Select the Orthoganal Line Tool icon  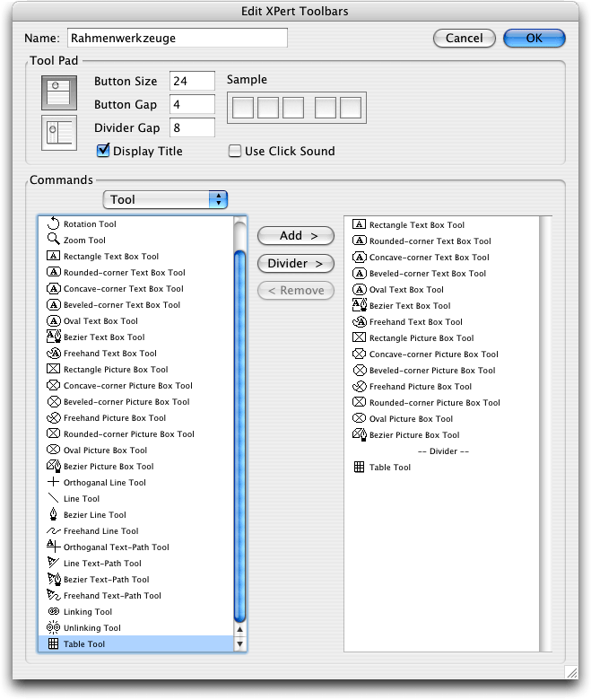pos(53,482)
